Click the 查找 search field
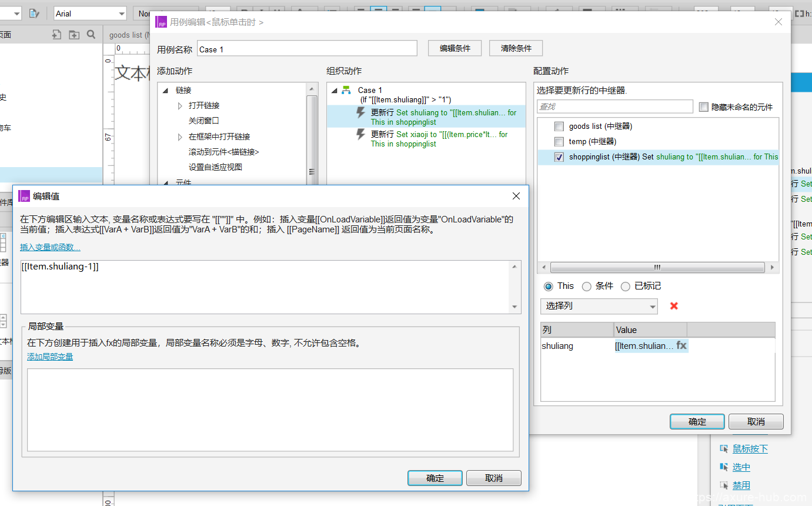This screenshot has height=506, width=812. point(615,106)
